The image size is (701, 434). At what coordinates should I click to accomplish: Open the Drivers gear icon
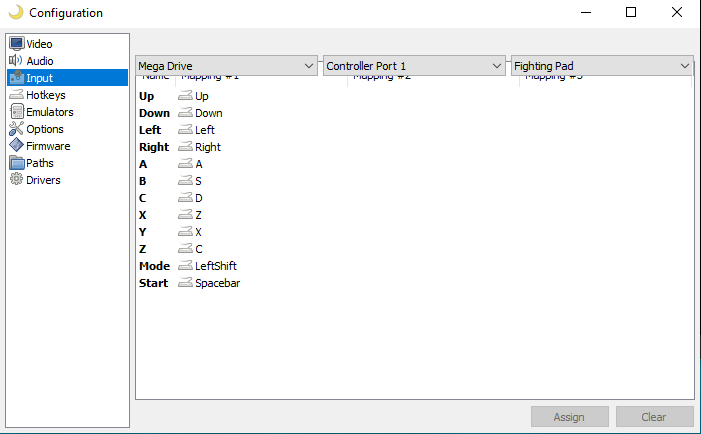(x=17, y=179)
